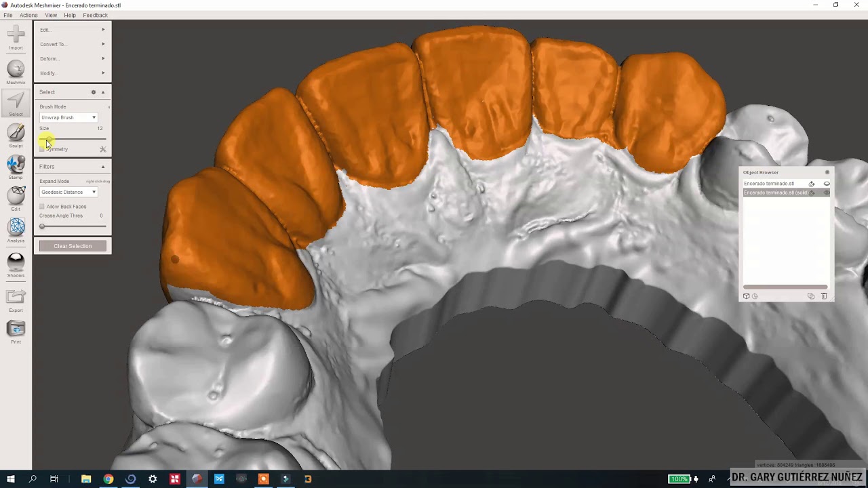Open Windows Start menu
868x488 pixels.
pos(11,479)
